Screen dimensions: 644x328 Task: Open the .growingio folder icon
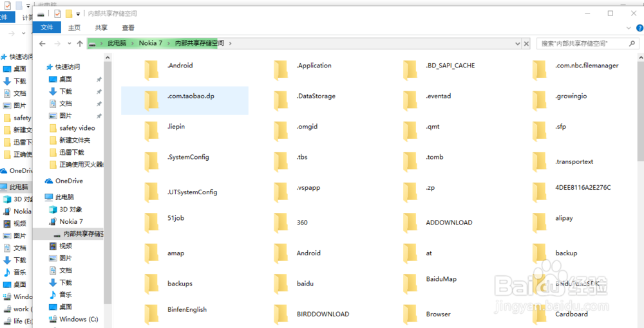click(x=539, y=101)
